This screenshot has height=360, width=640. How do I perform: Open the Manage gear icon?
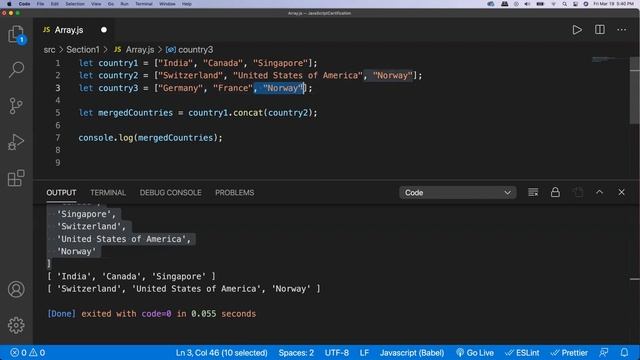pos(16,325)
